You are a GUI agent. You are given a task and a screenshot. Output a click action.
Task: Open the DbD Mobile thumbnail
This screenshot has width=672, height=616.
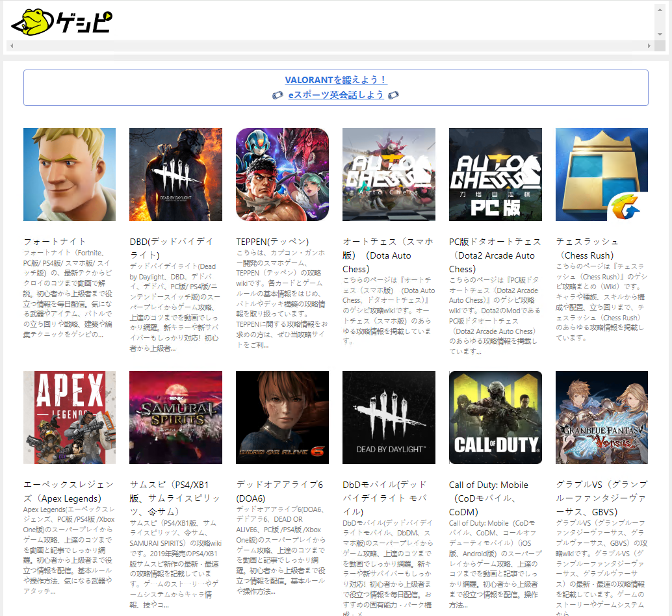389,418
